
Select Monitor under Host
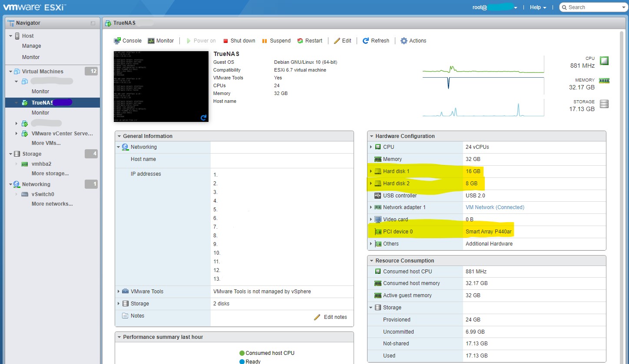(x=31, y=57)
